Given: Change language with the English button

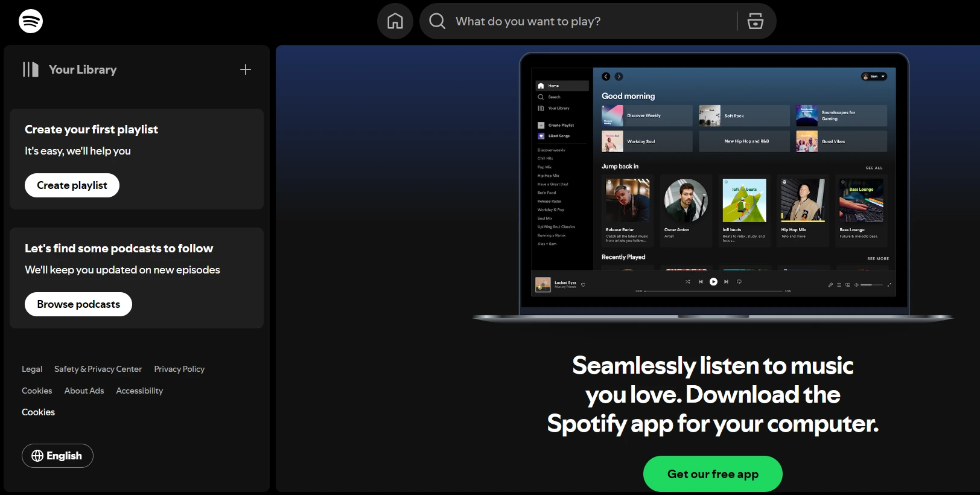Looking at the screenshot, I should [x=57, y=456].
